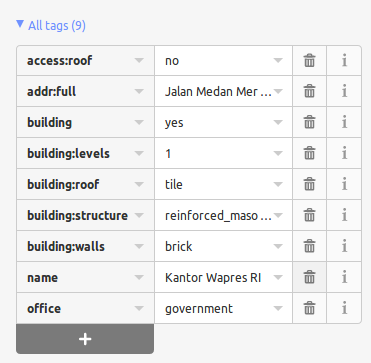371x363 pixels.
Task: Collapse the All tags (9) section
Action: 51,25
